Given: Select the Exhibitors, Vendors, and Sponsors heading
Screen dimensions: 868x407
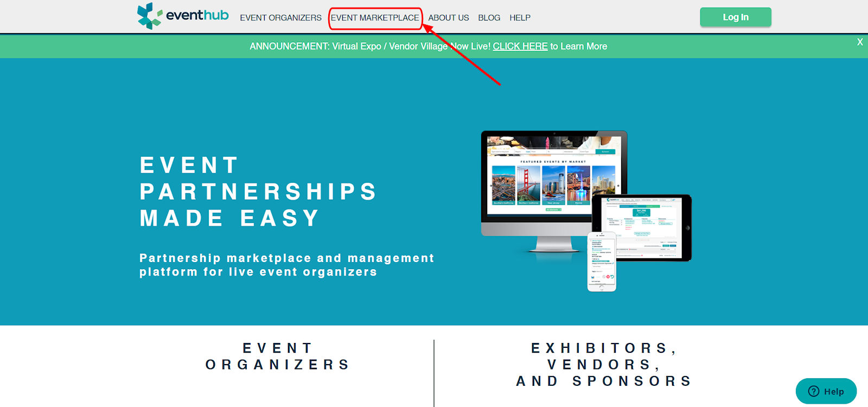Looking at the screenshot, I should click(604, 364).
